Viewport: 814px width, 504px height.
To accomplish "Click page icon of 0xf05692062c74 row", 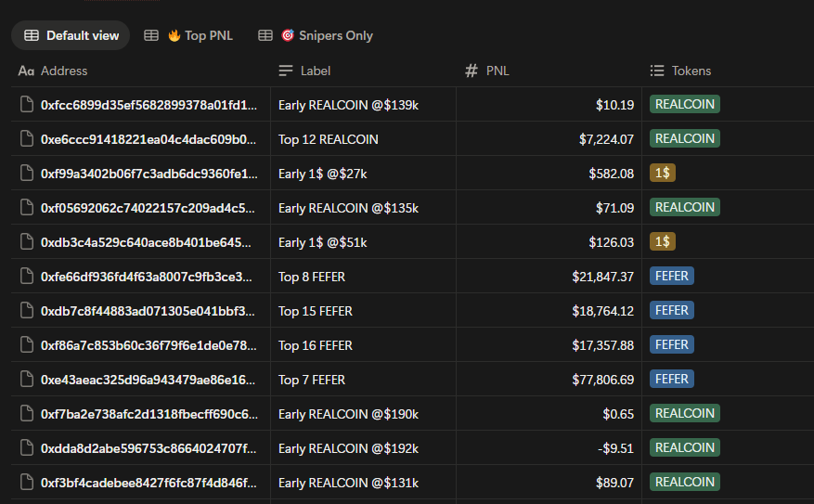I will click(x=27, y=207).
